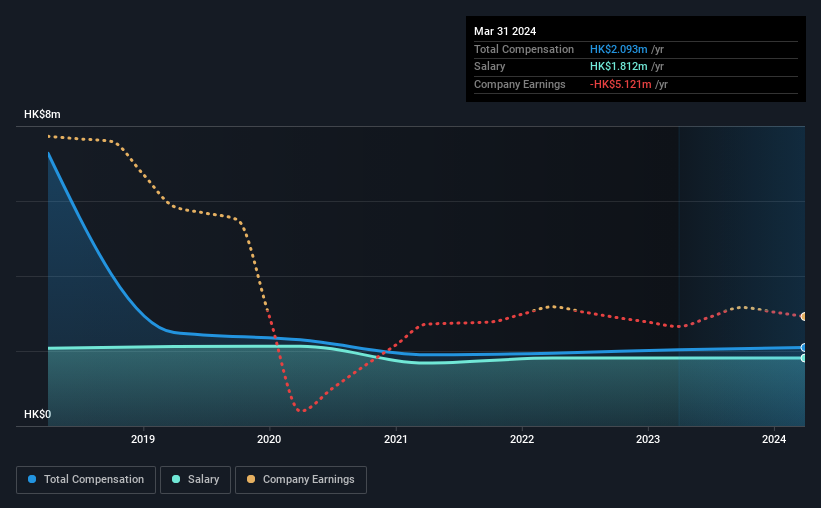Click the teal dot in Salary legend

176,479
